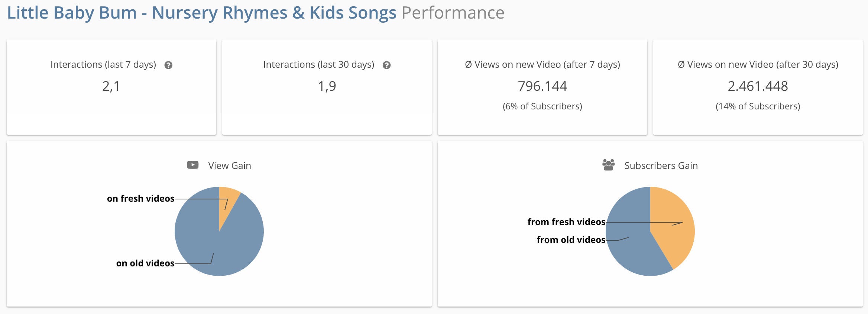Select blue old videos slice in Subscribers Gain

point(632,246)
